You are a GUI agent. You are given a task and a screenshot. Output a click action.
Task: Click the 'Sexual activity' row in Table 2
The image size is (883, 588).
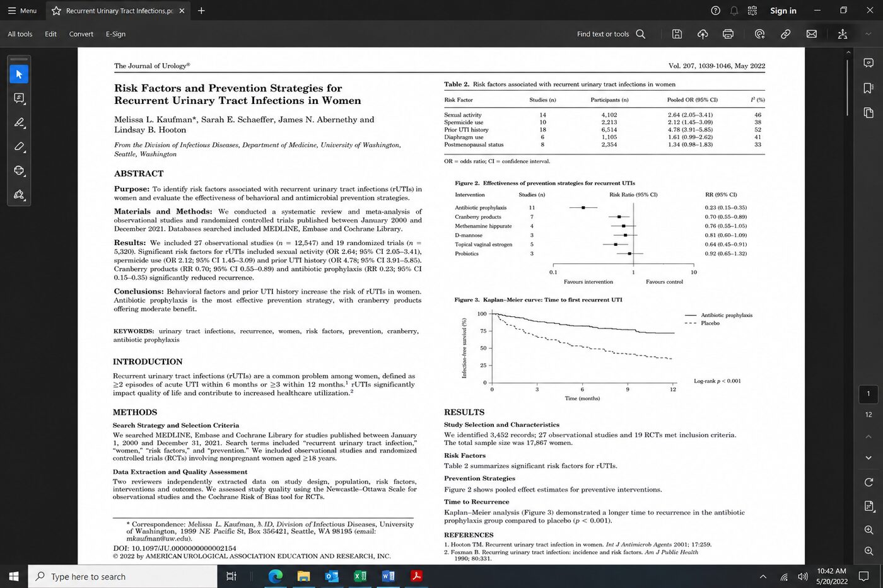604,115
